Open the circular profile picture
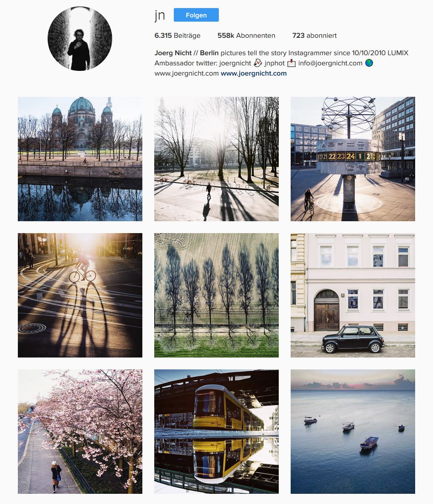This screenshot has width=433, height=504. (80, 39)
